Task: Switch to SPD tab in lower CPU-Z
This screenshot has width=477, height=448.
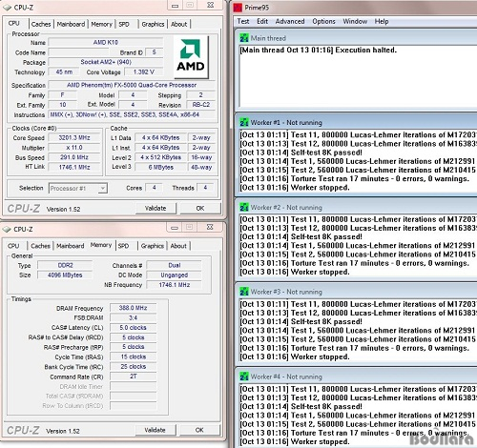Action: (123, 246)
